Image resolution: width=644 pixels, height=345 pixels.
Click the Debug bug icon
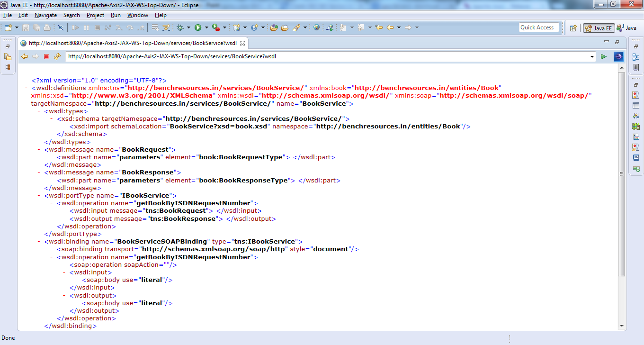[180, 27]
